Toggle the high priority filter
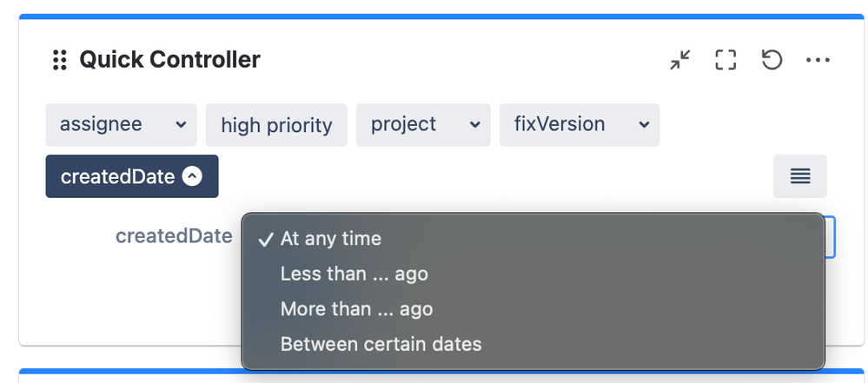The width and height of the screenshot is (868, 383). click(276, 125)
